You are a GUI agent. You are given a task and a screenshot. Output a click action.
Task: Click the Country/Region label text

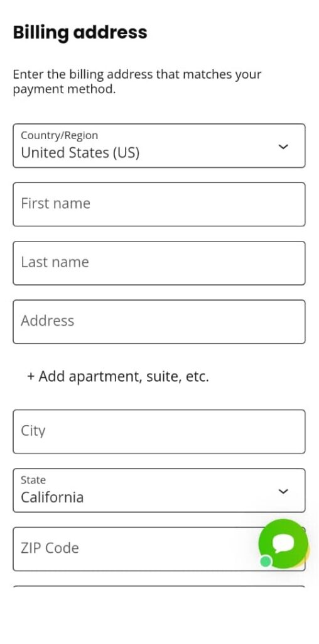[60, 135]
